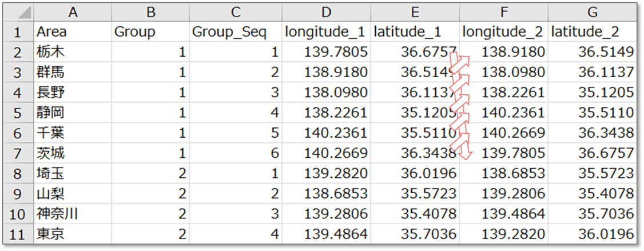Select cell containing 栃木
Screen dimensions: 644x251
[x=73, y=52]
